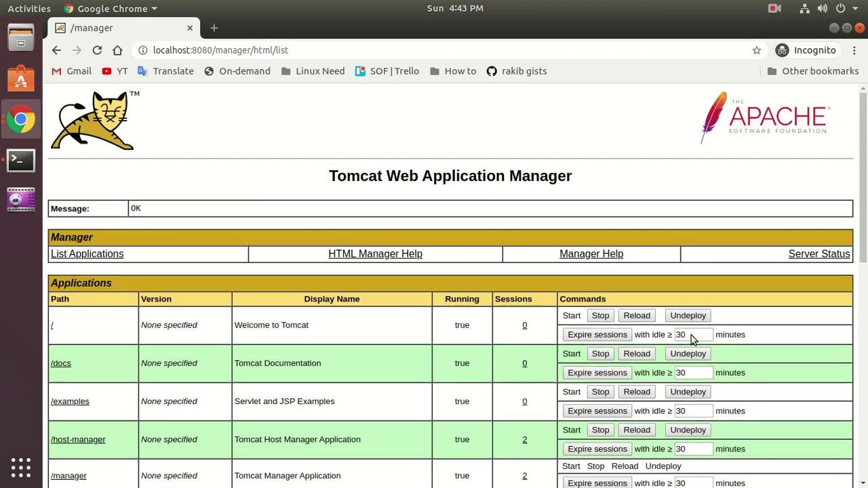868x488 pixels.
Task: Stop the Welcome to Tomcat application
Action: [600, 315]
